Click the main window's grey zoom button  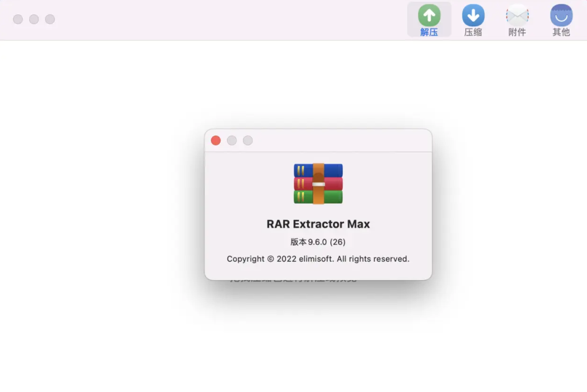[50, 19]
